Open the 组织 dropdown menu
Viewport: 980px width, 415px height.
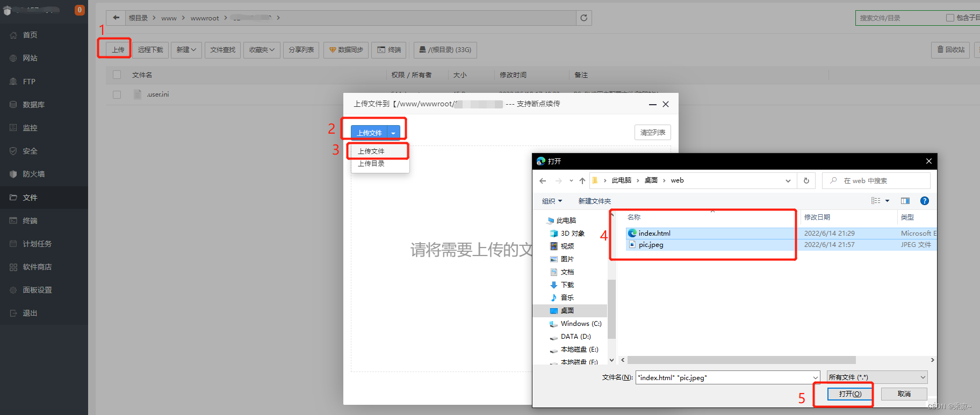552,201
